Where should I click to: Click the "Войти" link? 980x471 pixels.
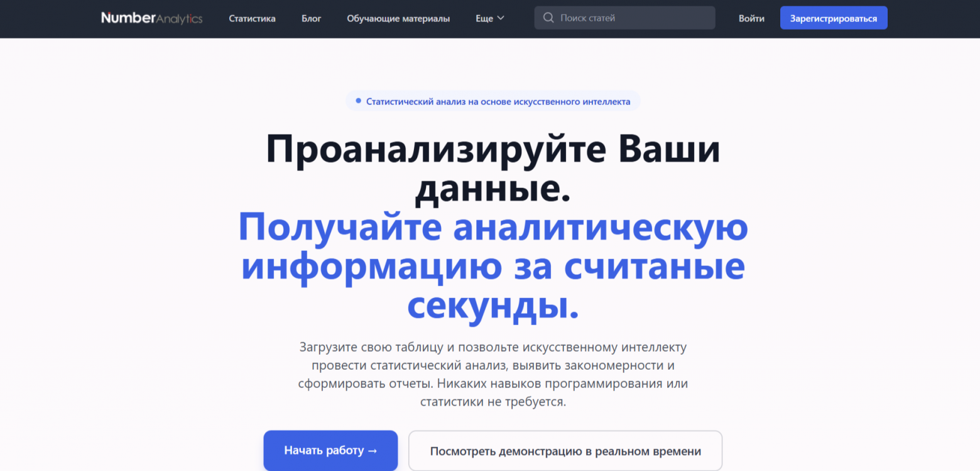pyautogui.click(x=751, y=18)
